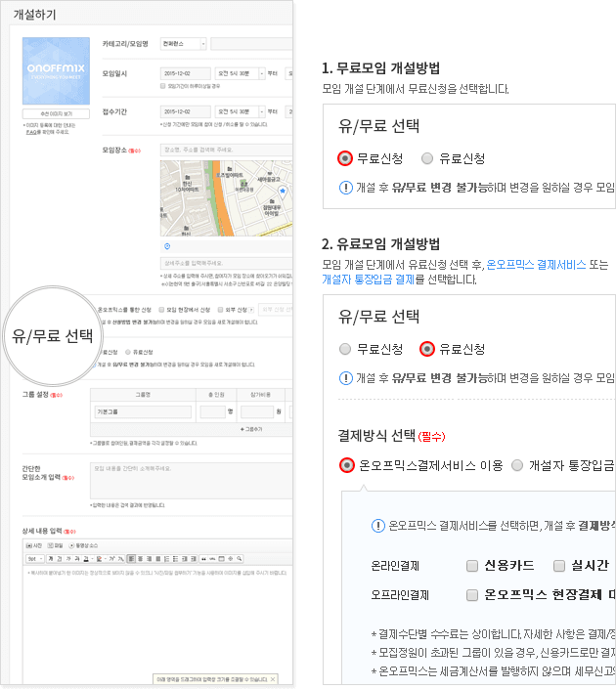Click the total headcount field before 명
The image size is (616, 689).
212,411
